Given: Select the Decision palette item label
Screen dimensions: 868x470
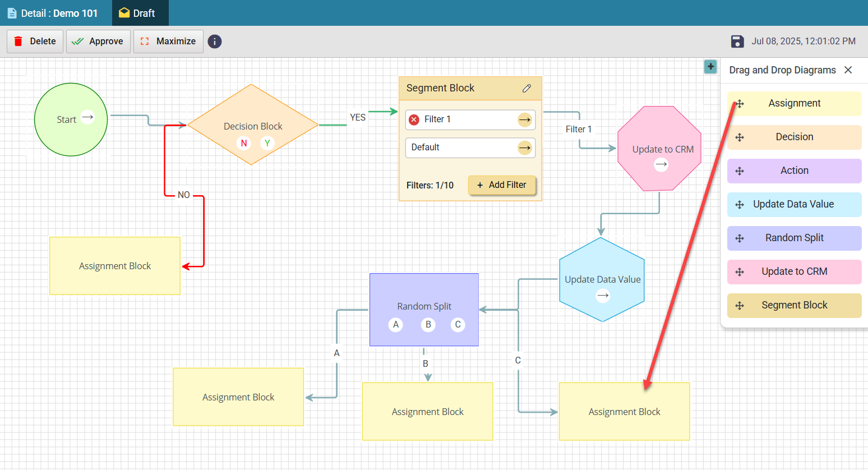Looking at the screenshot, I should 795,137.
